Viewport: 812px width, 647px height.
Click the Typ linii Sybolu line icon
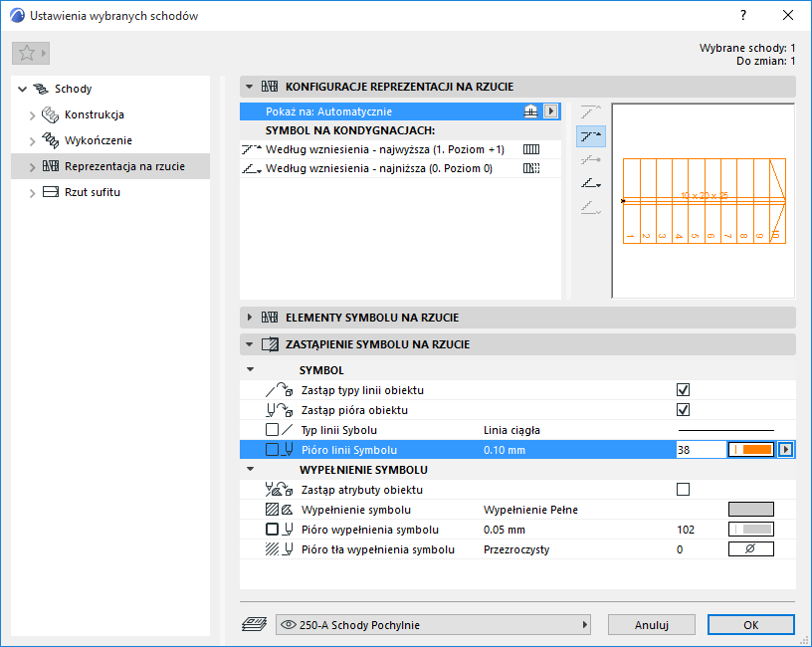click(279, 430)
